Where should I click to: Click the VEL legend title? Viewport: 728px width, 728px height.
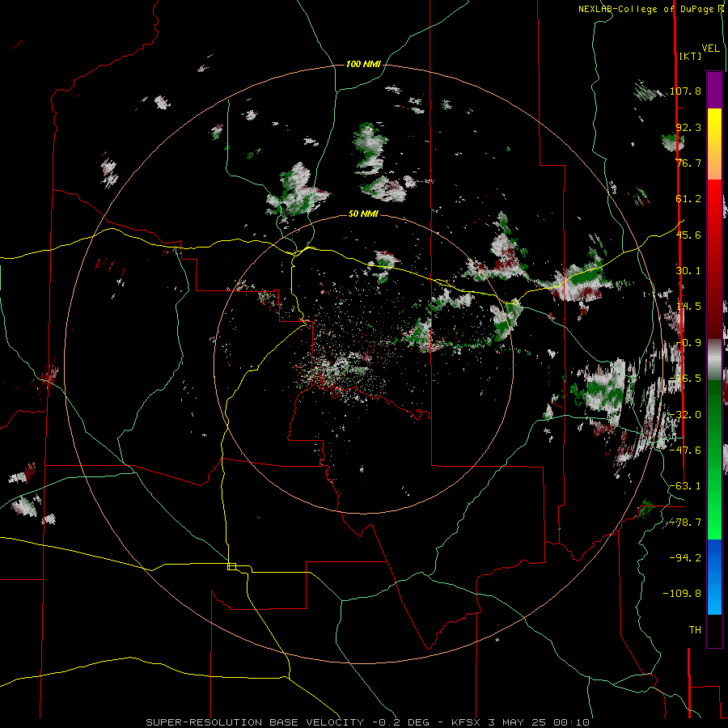pyautogui.click(x=710, y=49)
